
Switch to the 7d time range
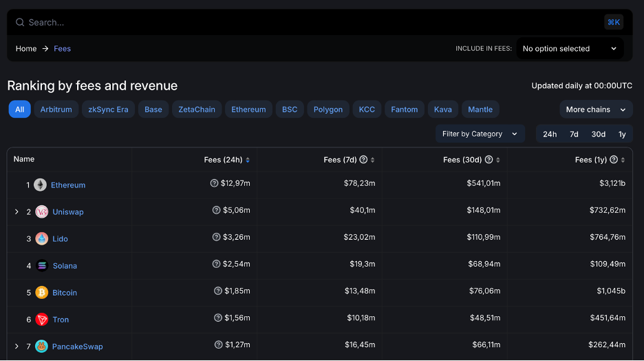(574, 134)
